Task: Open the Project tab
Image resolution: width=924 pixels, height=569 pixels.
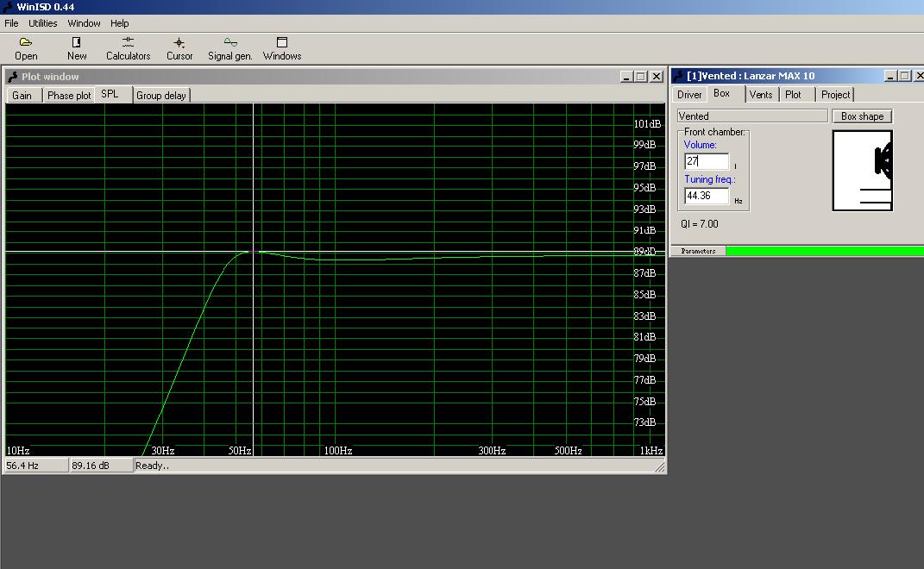Action: click(835, 95)
